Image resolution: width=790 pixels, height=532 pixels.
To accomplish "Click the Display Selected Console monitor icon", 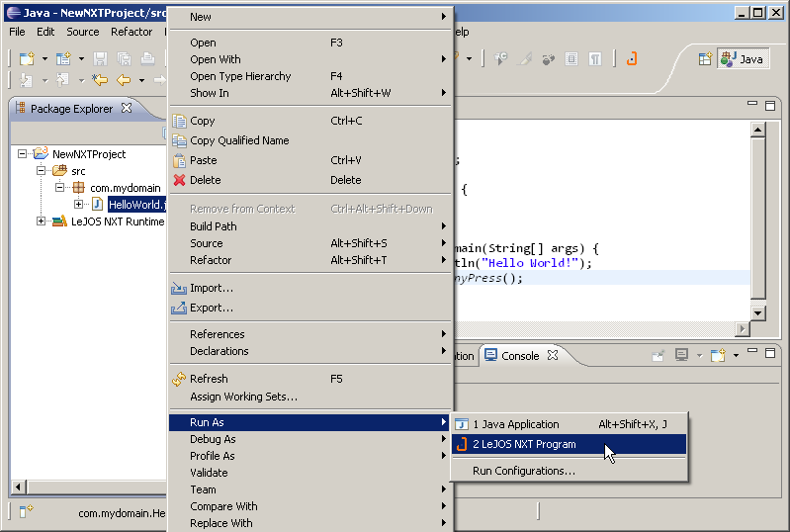I will (681, 355).
